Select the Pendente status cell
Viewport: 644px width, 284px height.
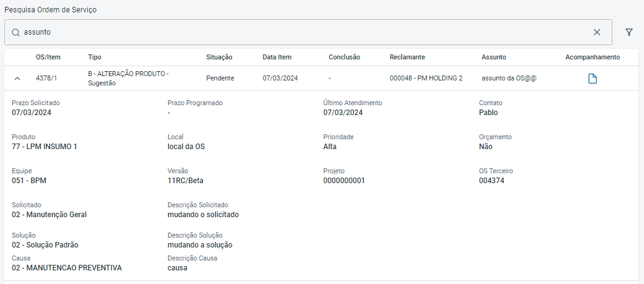pos(220,79)
